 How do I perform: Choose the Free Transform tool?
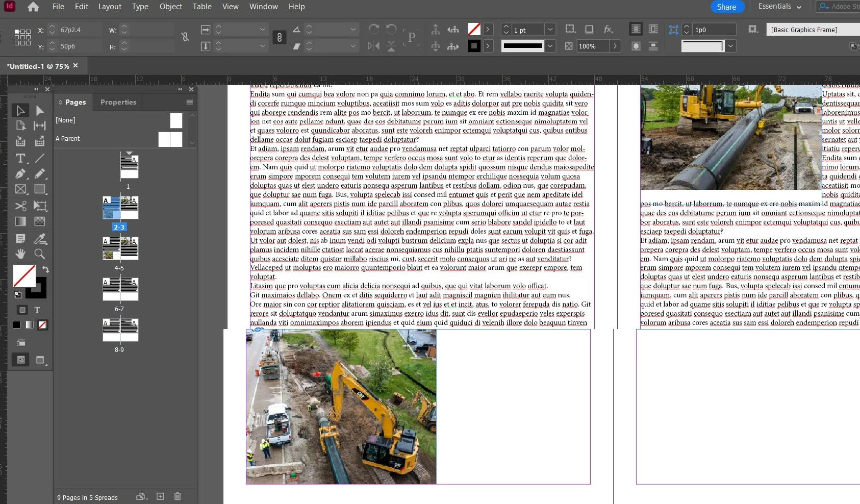(x=40, y=206)
